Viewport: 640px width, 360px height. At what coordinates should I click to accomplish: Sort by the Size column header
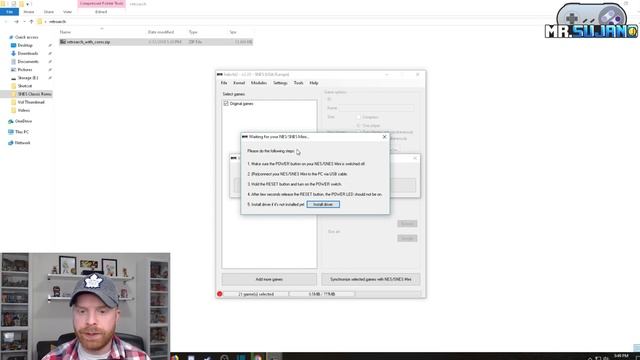(x=233, y=32)
